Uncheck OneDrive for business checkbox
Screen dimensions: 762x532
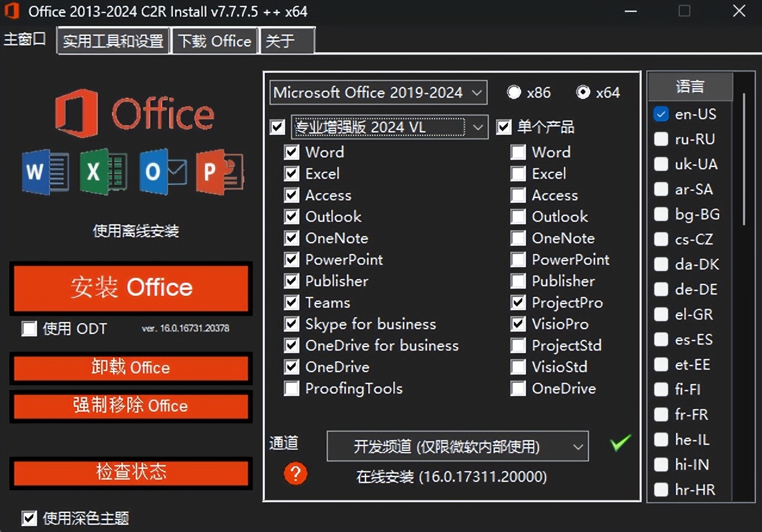(x=292, y=345)
